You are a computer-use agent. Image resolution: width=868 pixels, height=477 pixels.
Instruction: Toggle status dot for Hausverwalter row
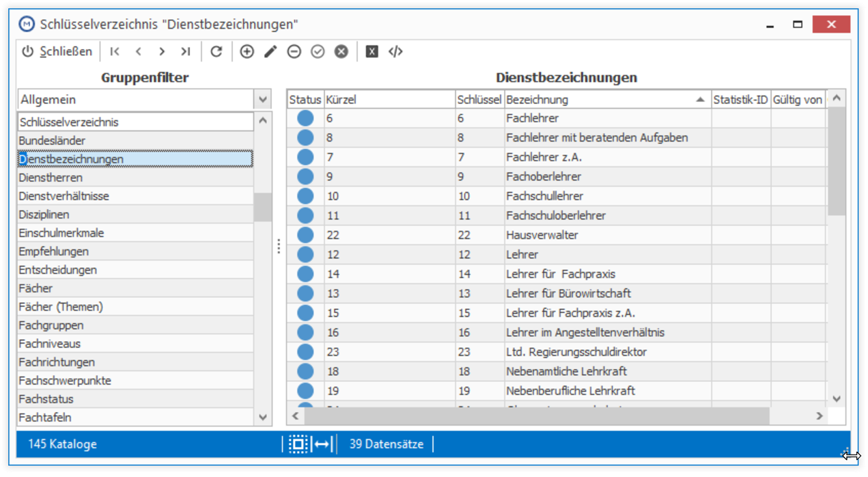(x=305, y=235)
